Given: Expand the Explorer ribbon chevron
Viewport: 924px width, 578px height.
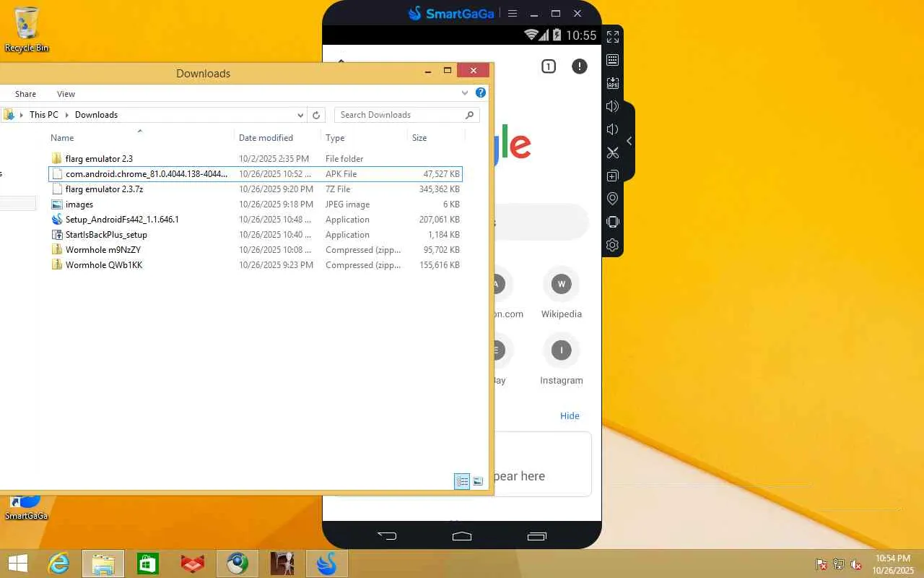Looking at the screenshot, I should [465, 92].
